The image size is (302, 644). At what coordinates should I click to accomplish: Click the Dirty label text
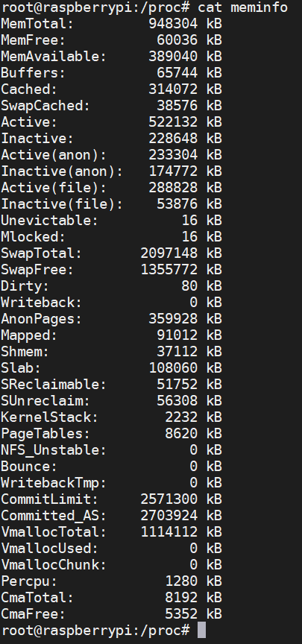[x=25, y=286]
